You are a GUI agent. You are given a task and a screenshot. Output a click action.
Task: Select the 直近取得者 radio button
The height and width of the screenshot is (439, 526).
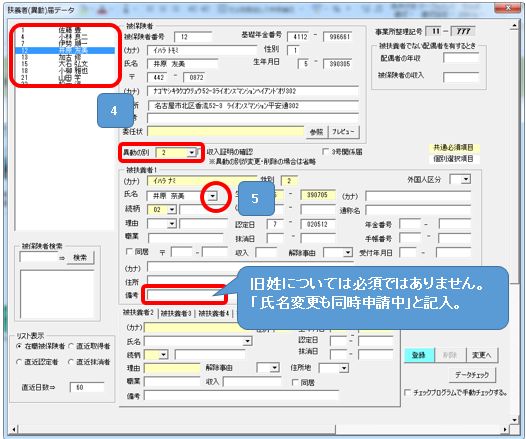point(71,346)
